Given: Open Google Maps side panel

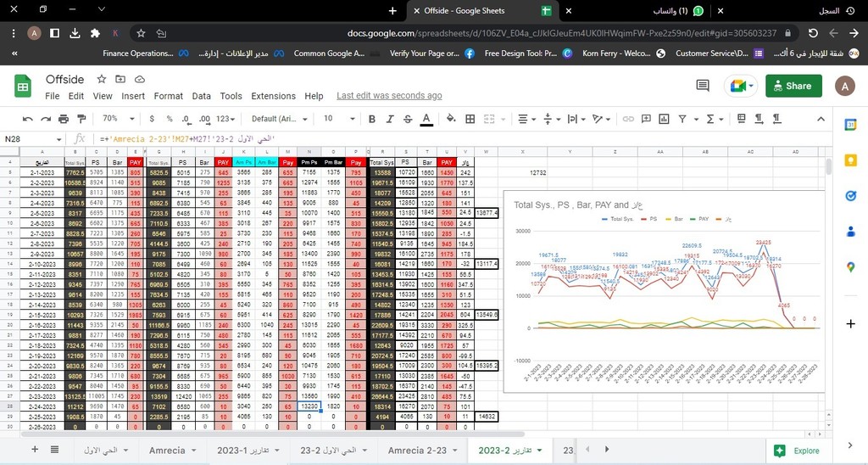Looking at the screenshot, I should tap(851, 267).
